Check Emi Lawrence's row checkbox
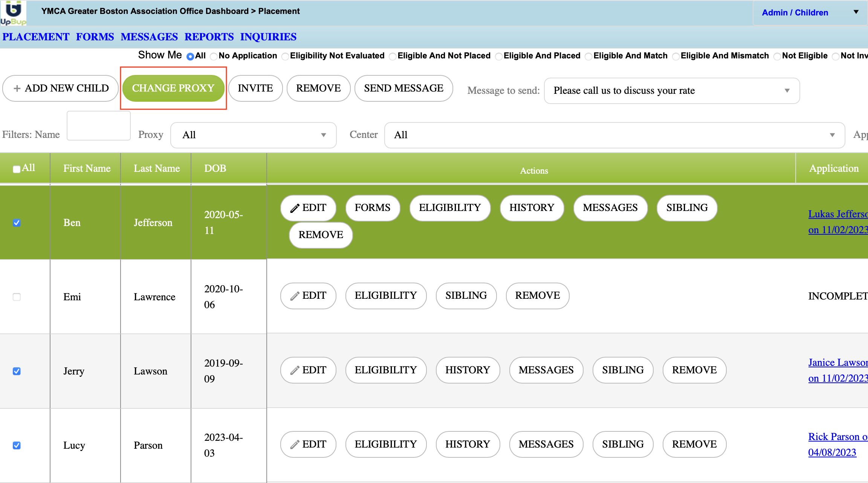Image resolution: width=868 pixels, height=483 pixels. 17,297
